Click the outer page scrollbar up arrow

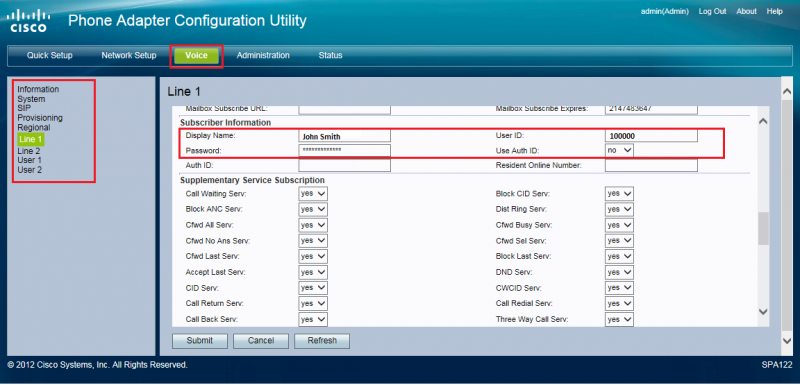point(786,91)
